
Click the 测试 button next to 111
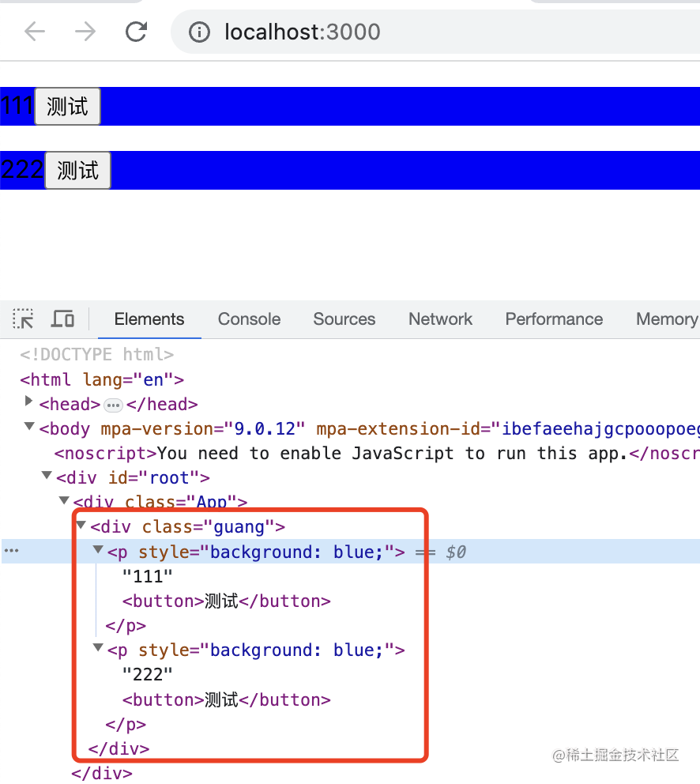click(67, 107)
